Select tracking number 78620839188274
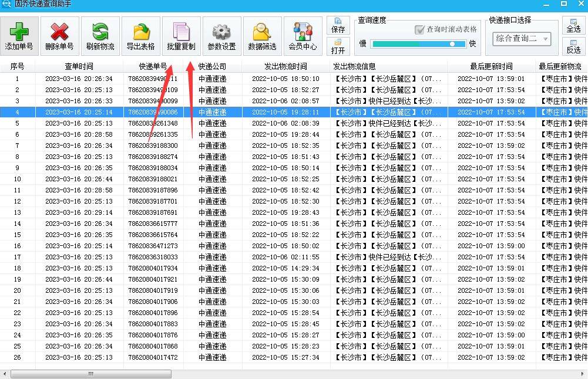This screenshot has width=588, height=379. click(x=153, y=157)
